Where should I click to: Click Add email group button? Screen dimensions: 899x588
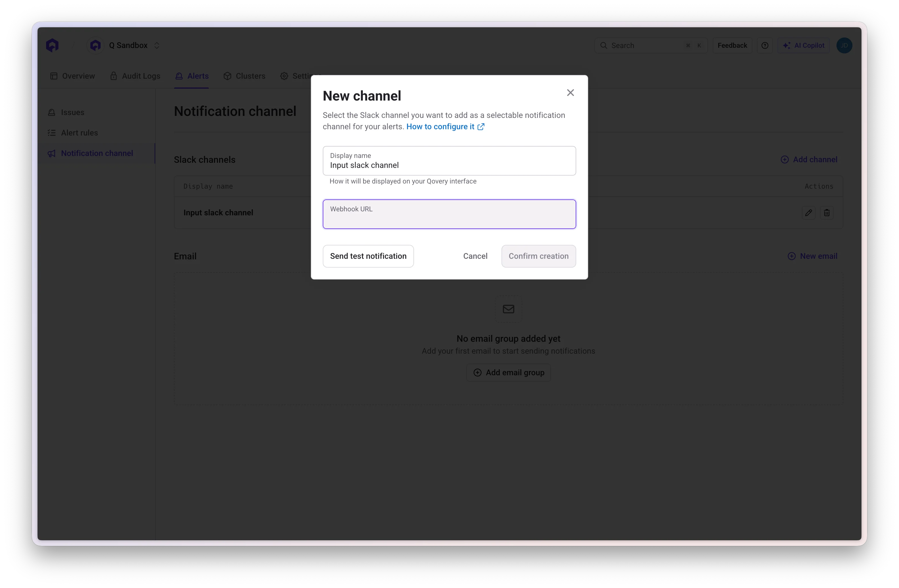click(x=508, y=372)
